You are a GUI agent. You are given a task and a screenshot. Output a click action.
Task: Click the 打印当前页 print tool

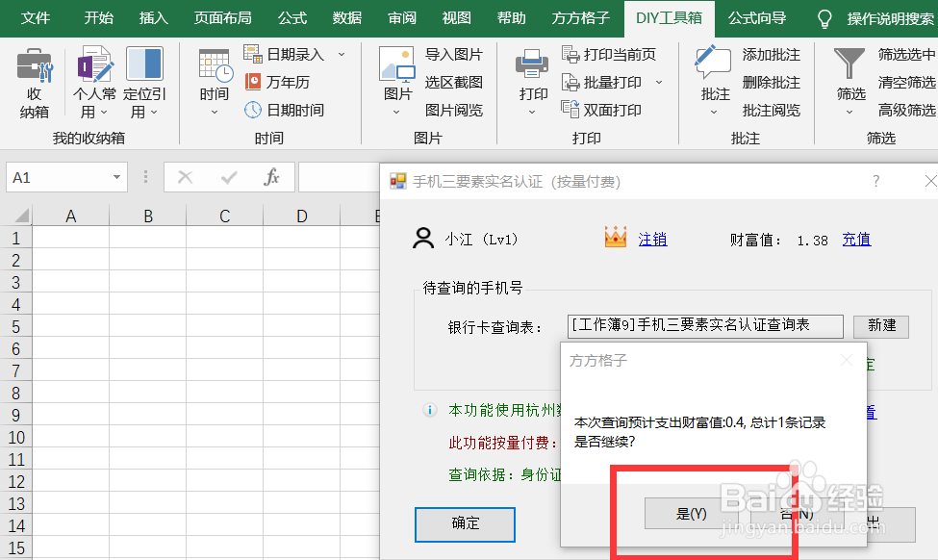[618, 55]
